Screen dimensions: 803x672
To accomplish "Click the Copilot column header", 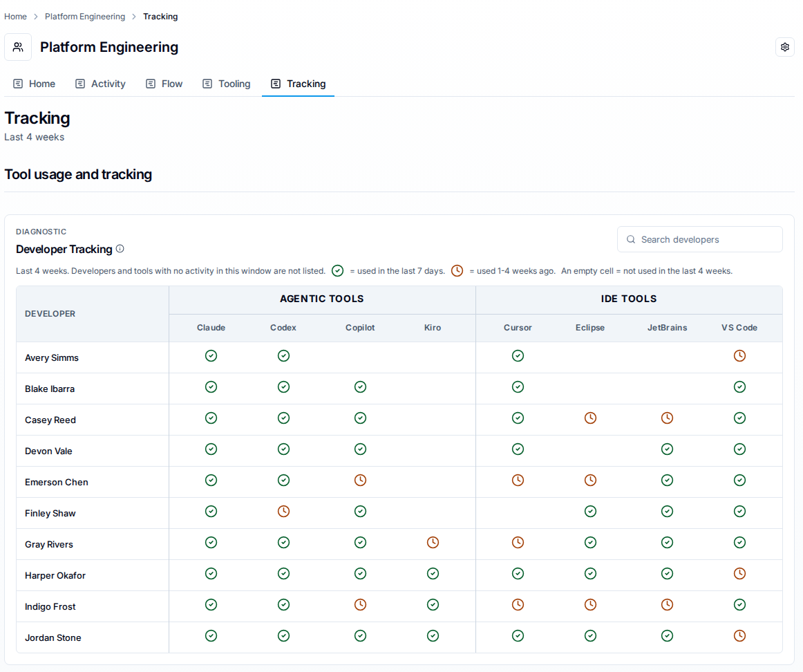I will [360, 328].
